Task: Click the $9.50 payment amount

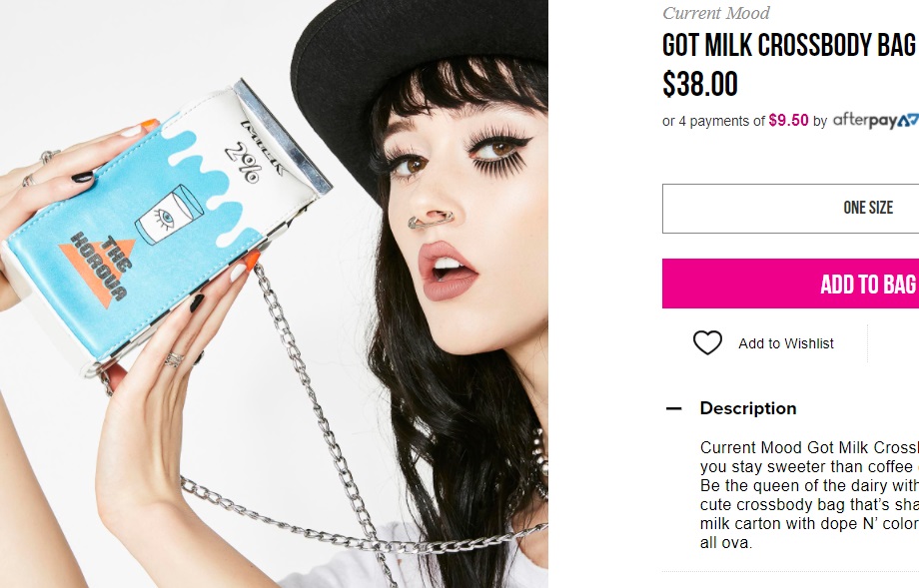Action: pos(788,121)
